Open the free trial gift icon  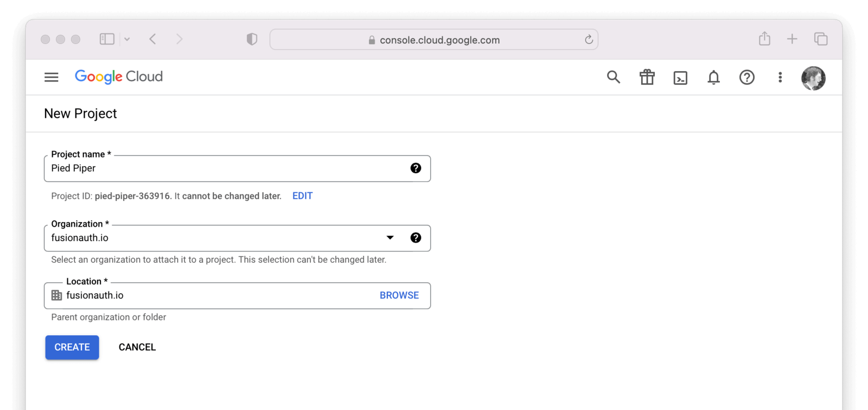(x=647, y=77)
